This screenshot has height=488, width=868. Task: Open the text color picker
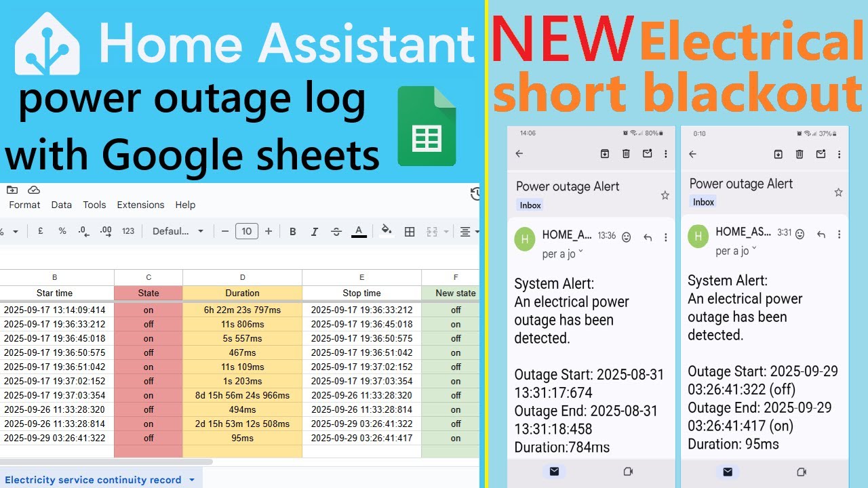click(x=359, y=232)
